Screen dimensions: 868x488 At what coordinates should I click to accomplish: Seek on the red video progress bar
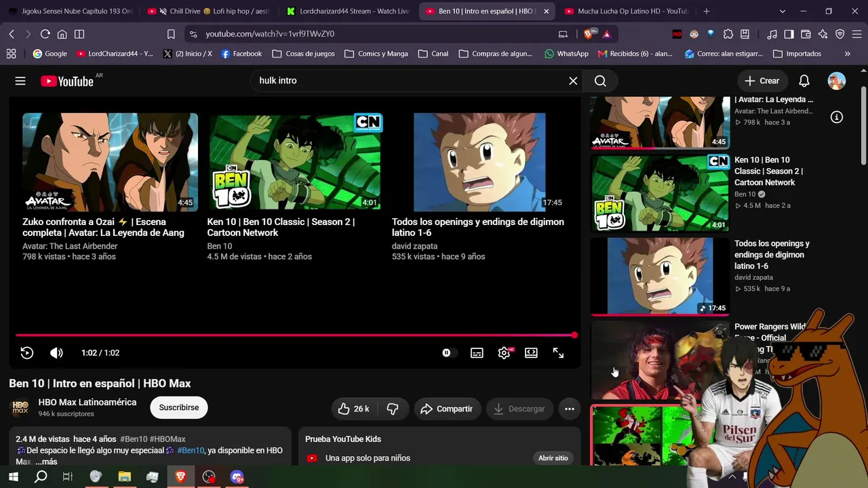[x=295, y=335]
